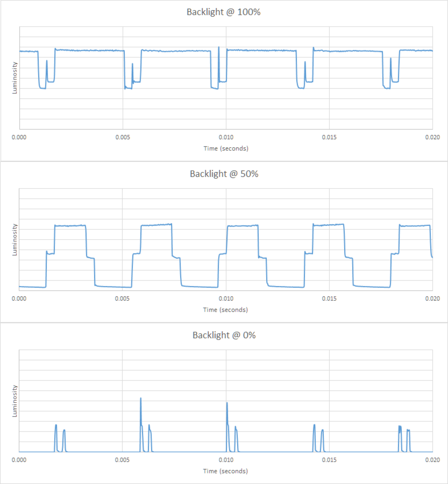Click the 0.020 tick label on middle chart
Screen dimensions: 448x484
click(432, 299)
